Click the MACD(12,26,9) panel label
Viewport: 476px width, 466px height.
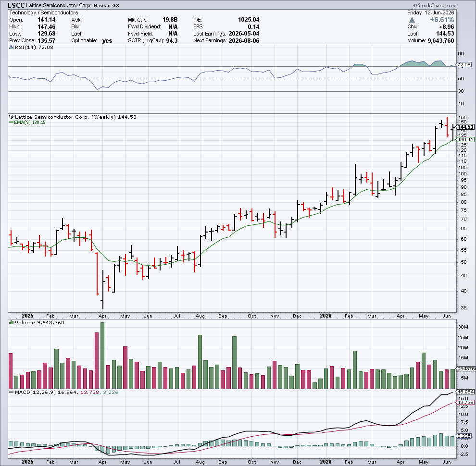(35, 392)
